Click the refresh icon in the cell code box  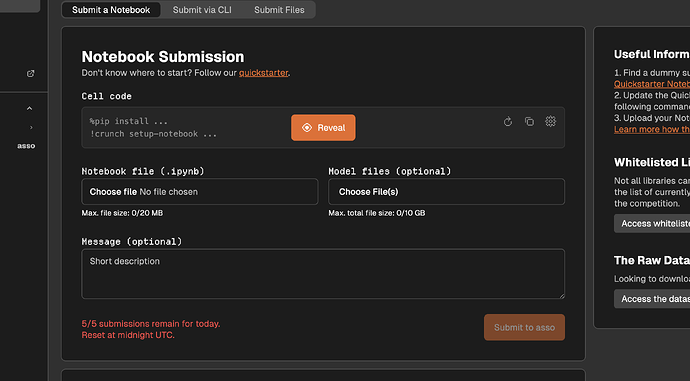[x=508, y=121]
